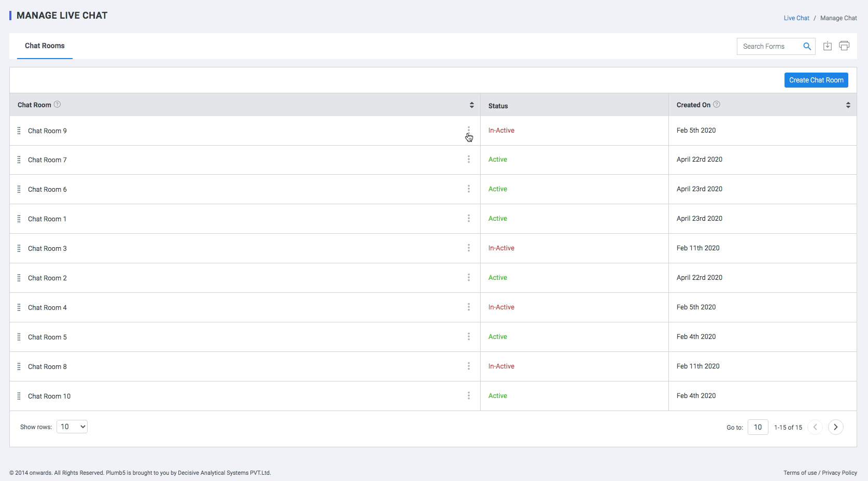The image size is (868, 481).
Task: Open the three-dot menu for Chat Room 5
Action: click(x=469, y=336)
